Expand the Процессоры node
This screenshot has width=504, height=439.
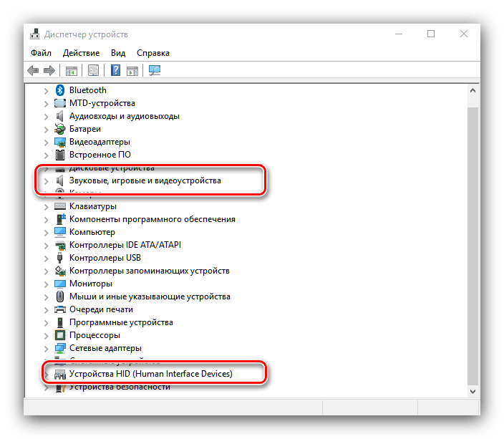[47, 336]
